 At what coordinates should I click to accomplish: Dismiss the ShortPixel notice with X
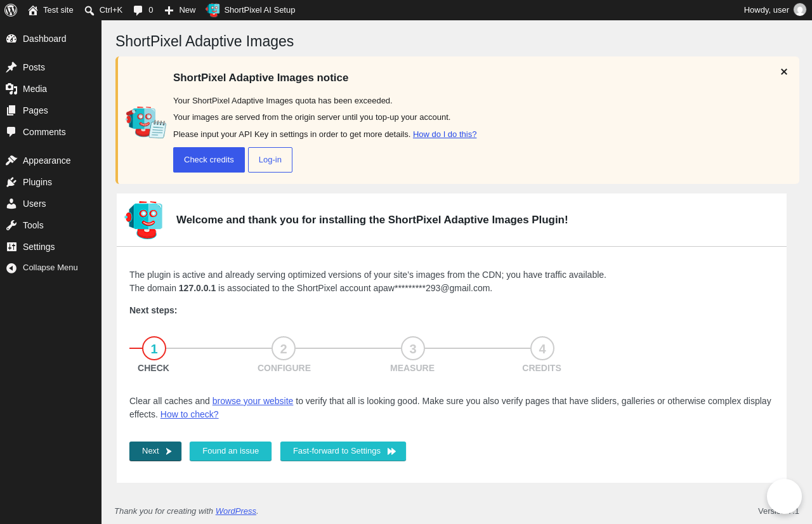tap(784, 72)
